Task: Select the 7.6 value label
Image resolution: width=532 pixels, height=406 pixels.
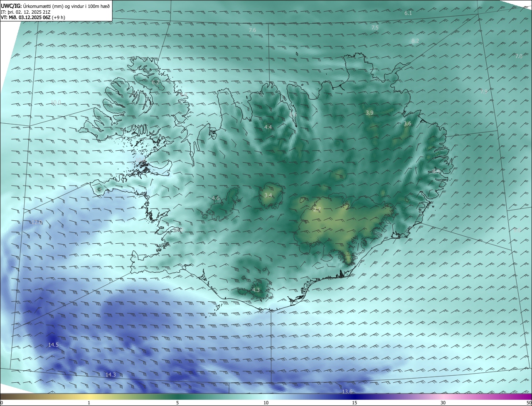Action: pos(252,30)
